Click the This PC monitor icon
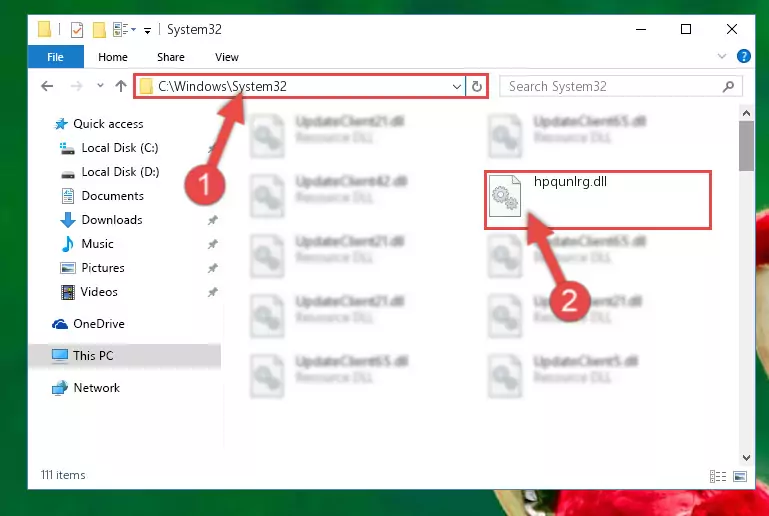 tap(60, 356)
